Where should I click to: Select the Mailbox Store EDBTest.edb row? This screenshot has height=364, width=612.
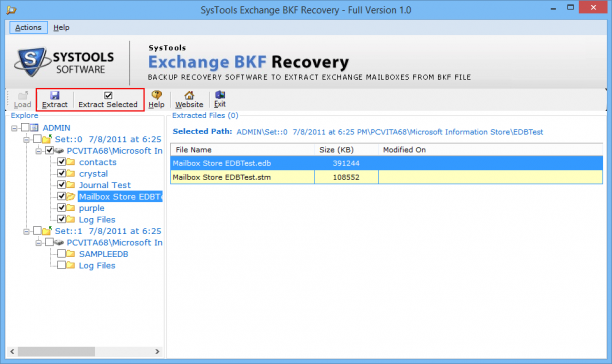pyautogui.click(x=386, y=163)
